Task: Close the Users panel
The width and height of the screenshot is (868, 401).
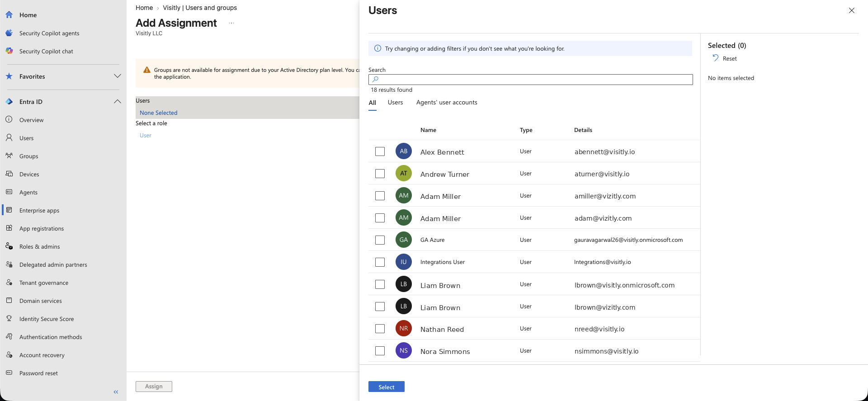Action: [852, 10]
